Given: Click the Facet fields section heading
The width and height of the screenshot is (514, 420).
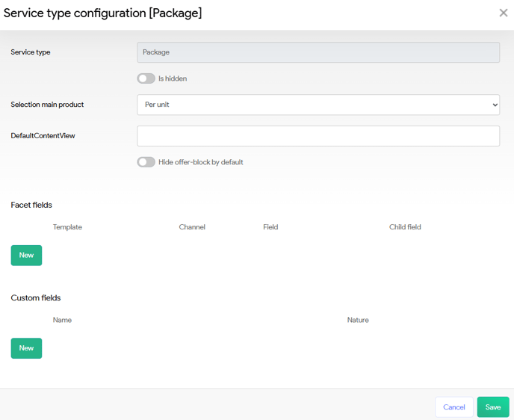Looking at the screenshot, I should click(x=31, y=205).
